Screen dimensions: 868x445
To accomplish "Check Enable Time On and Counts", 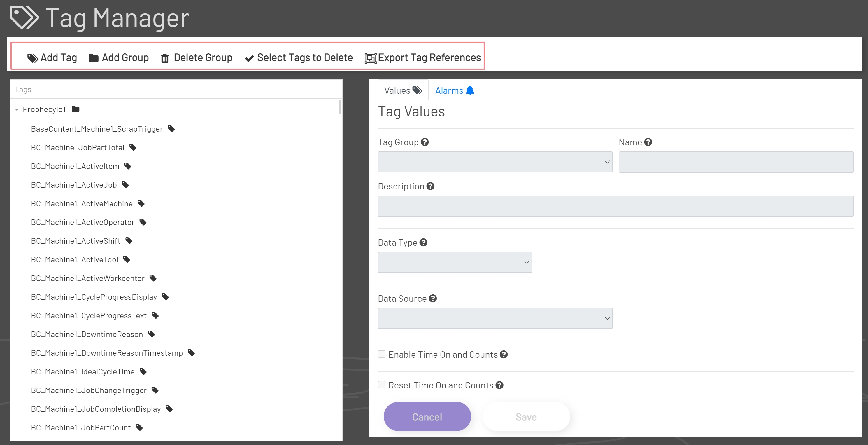I will (381, 354).
